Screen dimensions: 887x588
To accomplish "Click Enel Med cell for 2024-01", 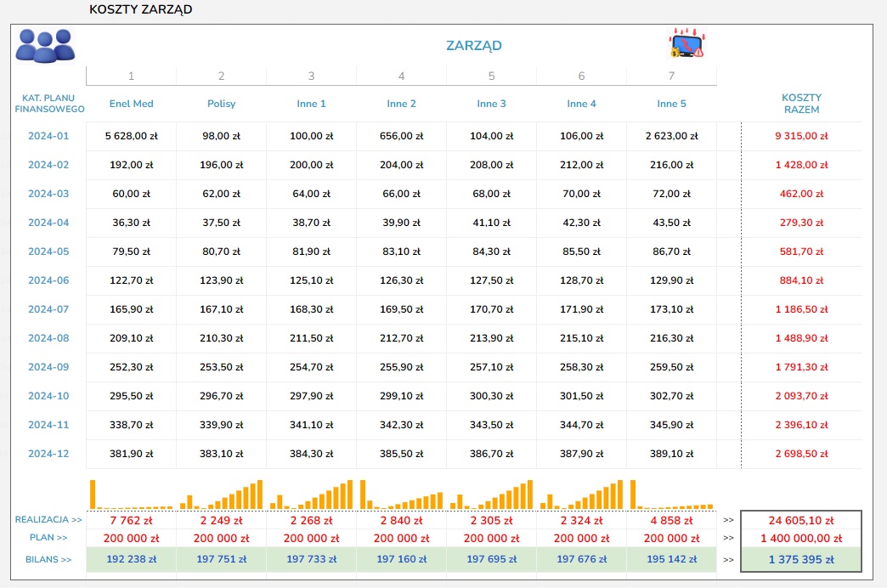I will 131,136.
